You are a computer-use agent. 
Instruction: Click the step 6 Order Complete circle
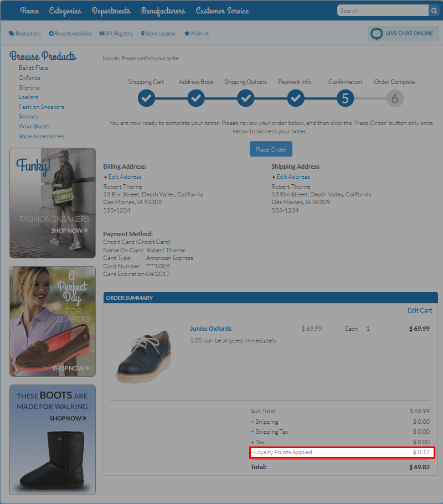point(395,98)
